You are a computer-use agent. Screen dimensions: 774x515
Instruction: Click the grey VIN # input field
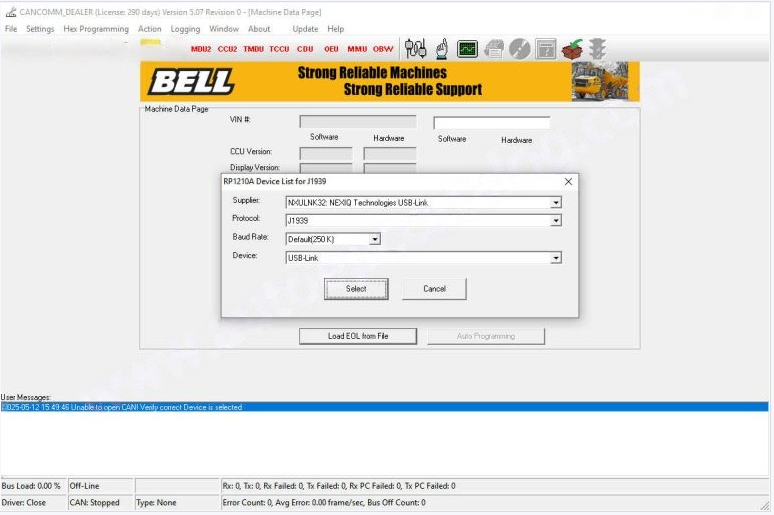point(358,121)
